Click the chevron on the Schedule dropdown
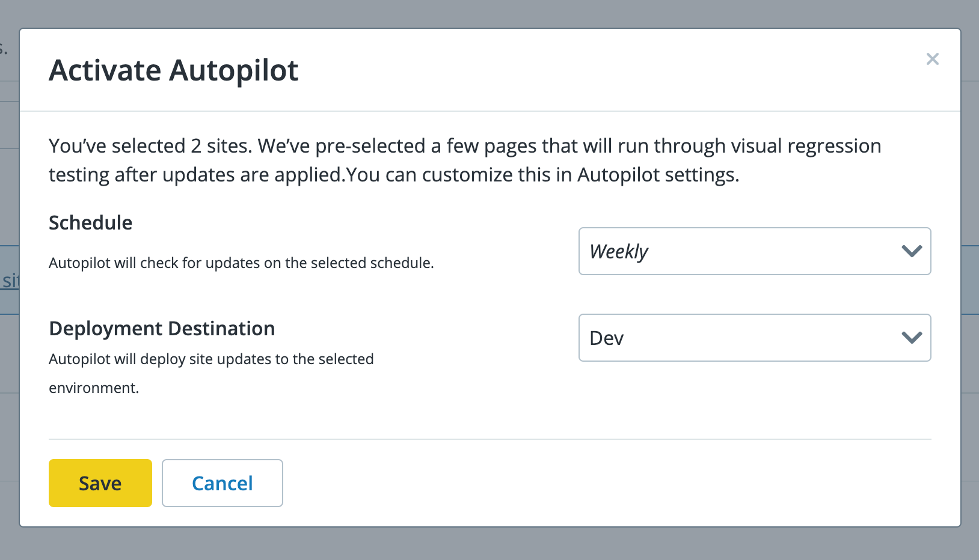 (911, 251)
